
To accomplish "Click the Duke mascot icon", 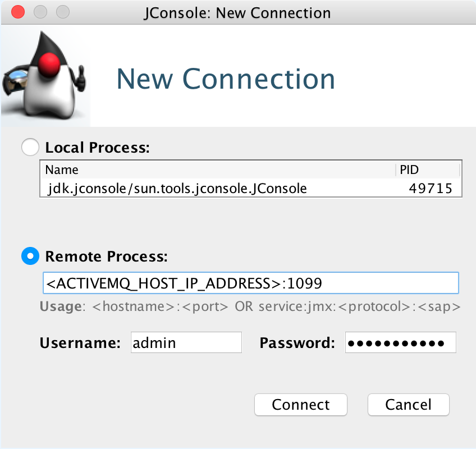I will 45,76.
